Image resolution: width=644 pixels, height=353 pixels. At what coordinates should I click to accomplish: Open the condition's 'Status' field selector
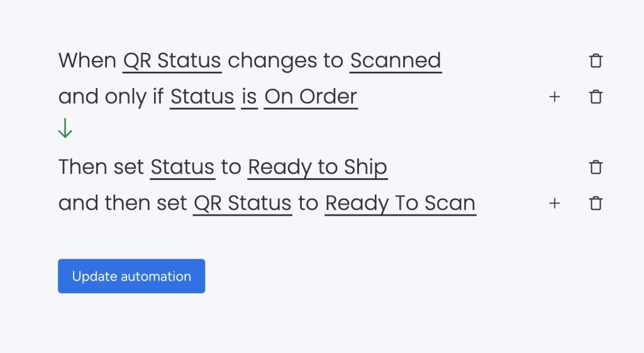[x=202, y=97]
